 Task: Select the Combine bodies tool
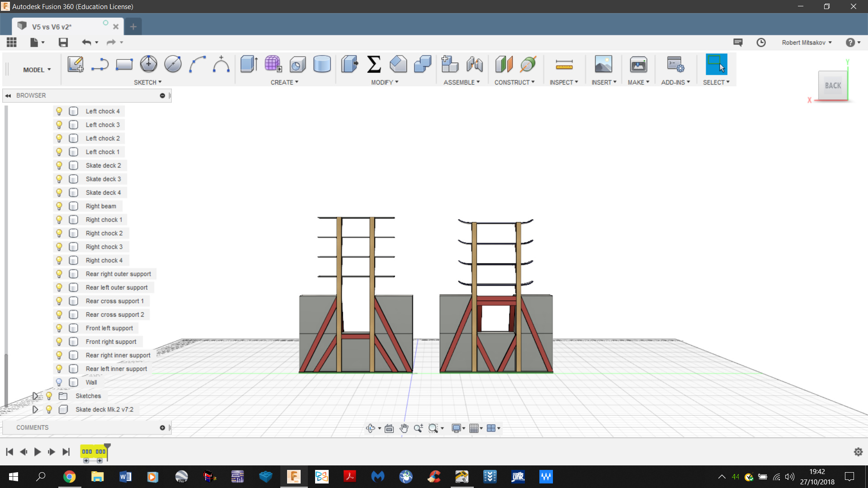click(423, 64)
